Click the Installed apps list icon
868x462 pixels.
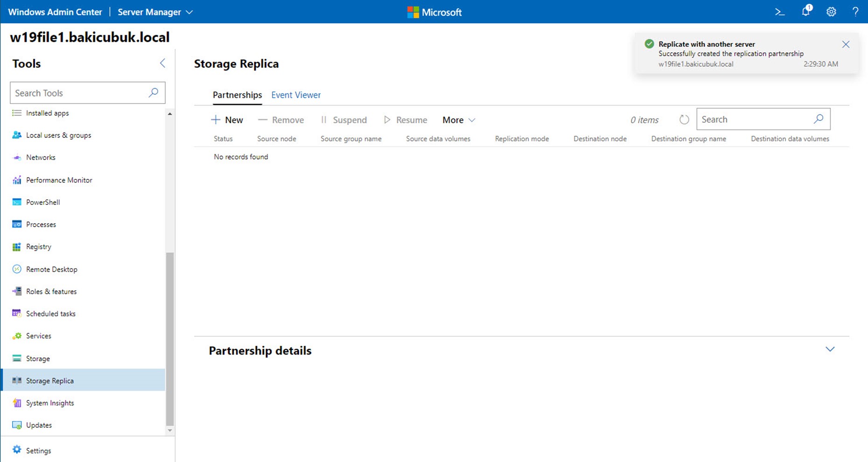point(17,113)
